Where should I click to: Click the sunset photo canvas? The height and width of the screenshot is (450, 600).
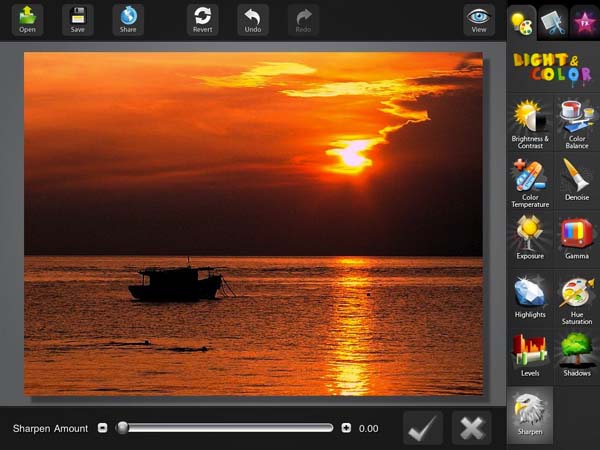pos(253,224)
